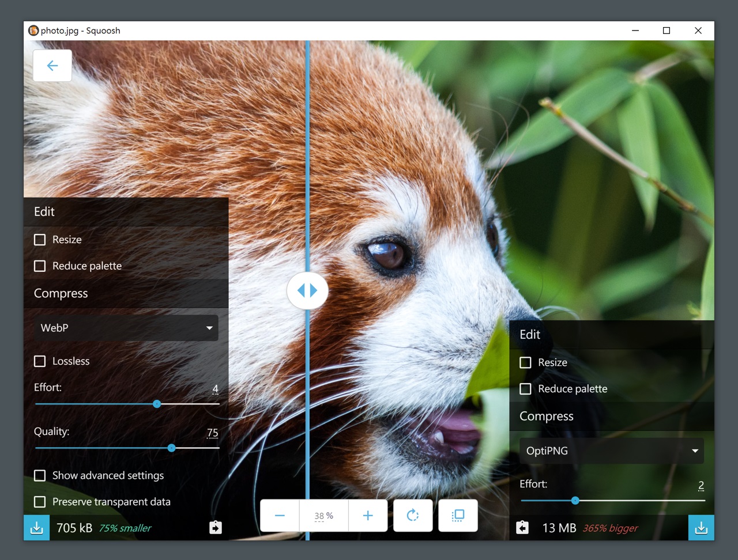Download the 13 MB OptiPNG image
Image resolution: width=738 pixels, height=560 pixels.
click(701, 528)
